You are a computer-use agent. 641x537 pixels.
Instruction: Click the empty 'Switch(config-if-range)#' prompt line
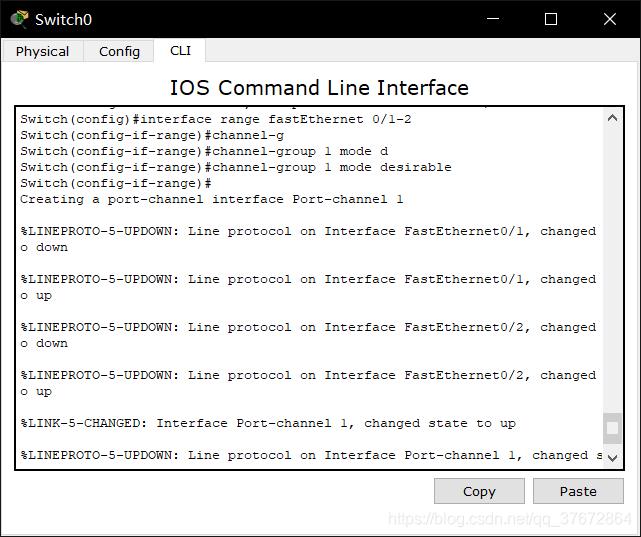click(116, 183)
